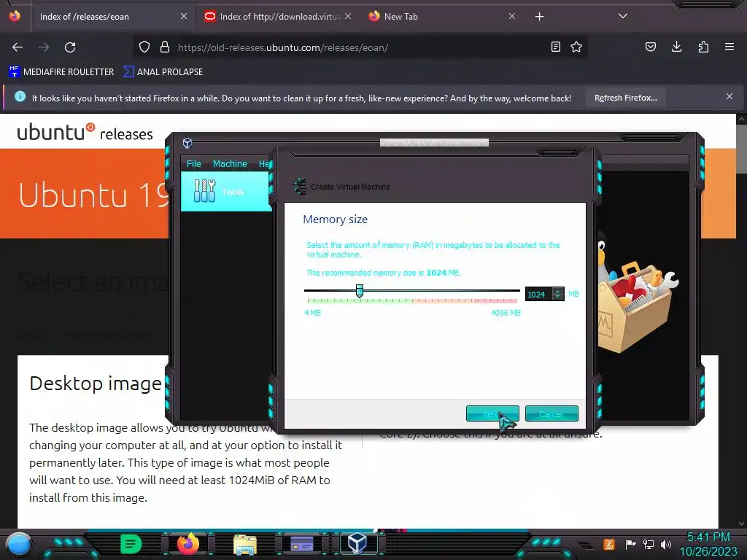Open the Start orb button in the taskbar

point(19,544)
